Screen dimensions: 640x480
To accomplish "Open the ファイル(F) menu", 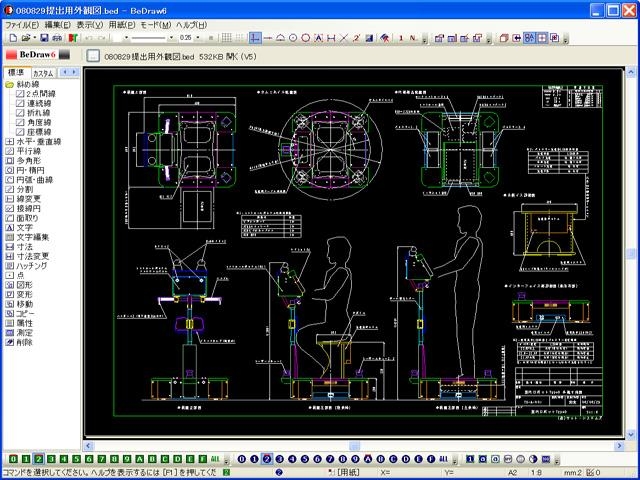I will (22, 25).
